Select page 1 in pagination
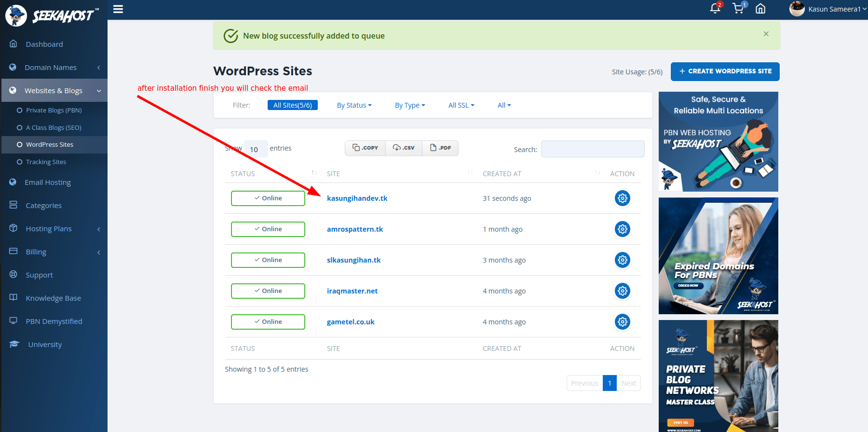 pyautogui.click(x=610, y=383)
